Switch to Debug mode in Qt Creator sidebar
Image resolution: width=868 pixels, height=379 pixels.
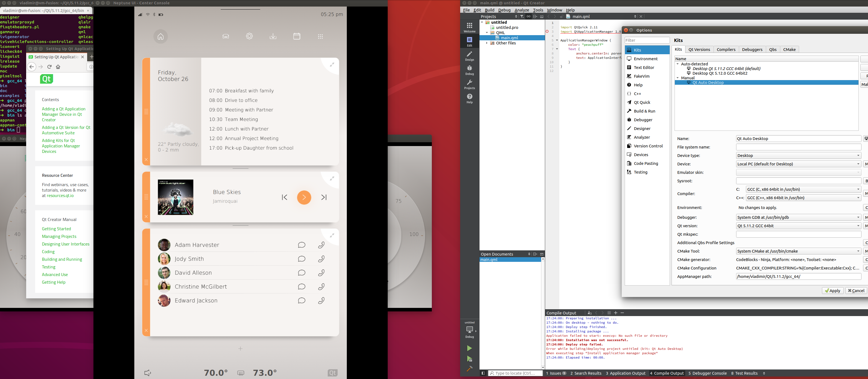click(x=469, y=70)
